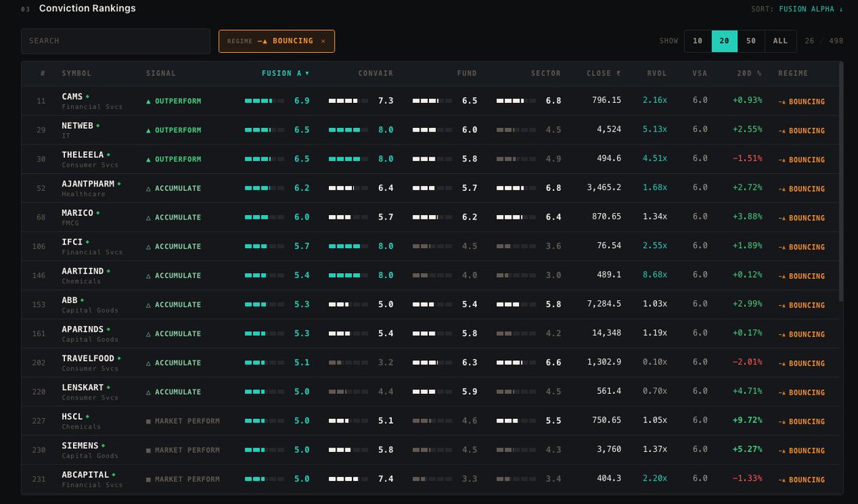Sort by SECTOR column header
858x504 pixels.
pyautogui.click(x=546, y=73)
